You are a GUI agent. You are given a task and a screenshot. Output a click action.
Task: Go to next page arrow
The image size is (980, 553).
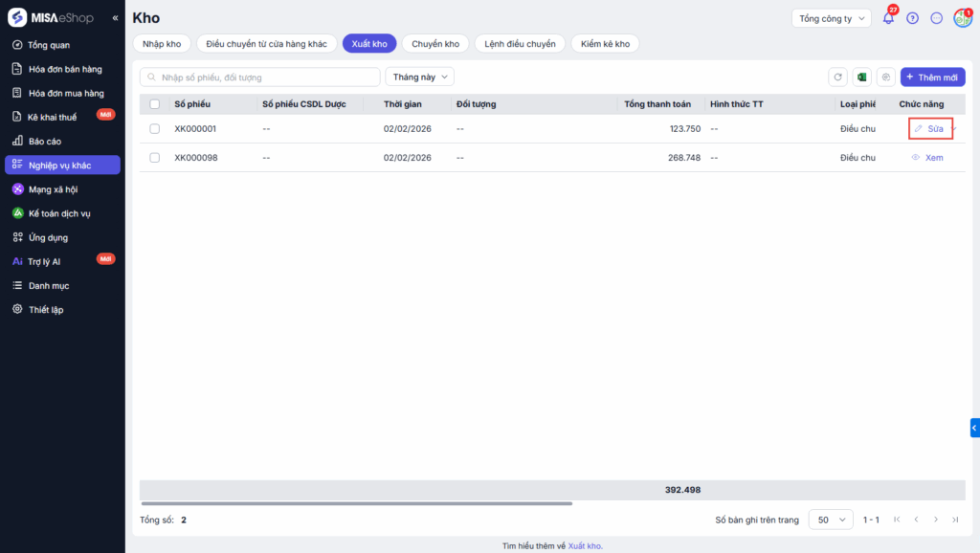(x=936, y=520)
